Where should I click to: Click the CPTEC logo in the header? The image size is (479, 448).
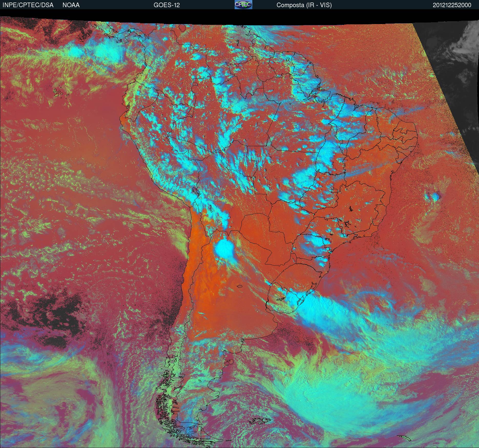[243, 5]
